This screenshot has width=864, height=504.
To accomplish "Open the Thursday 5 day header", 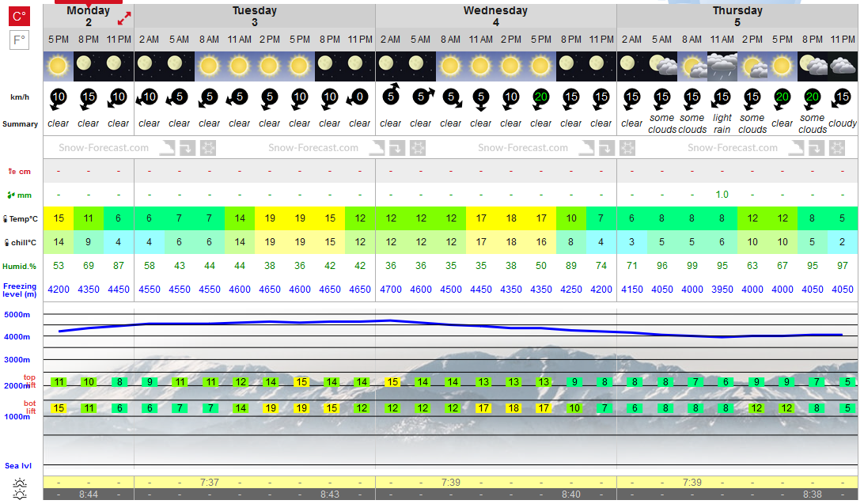I will coord(737,16).
